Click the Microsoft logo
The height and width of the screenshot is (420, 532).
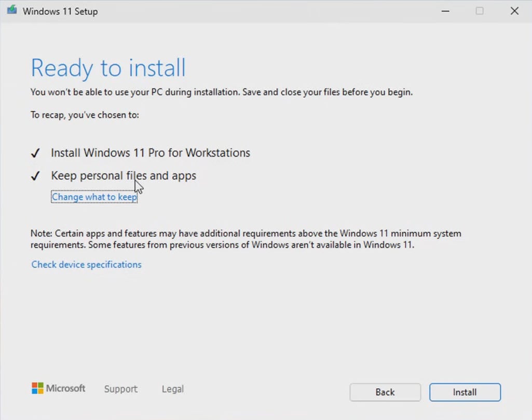point(58,388)
